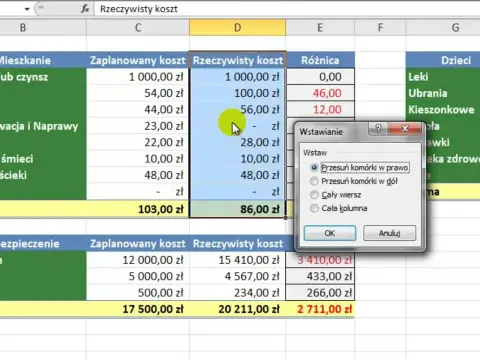
Task: Select the total cell '103,00 zł'
Action: pyautogui.click(x=138, y=209)
